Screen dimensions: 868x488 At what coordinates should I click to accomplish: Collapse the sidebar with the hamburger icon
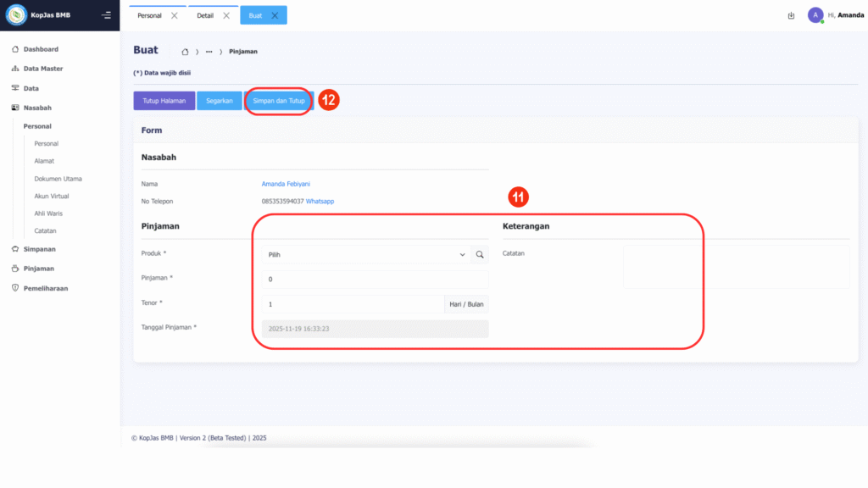coord(106,15)
